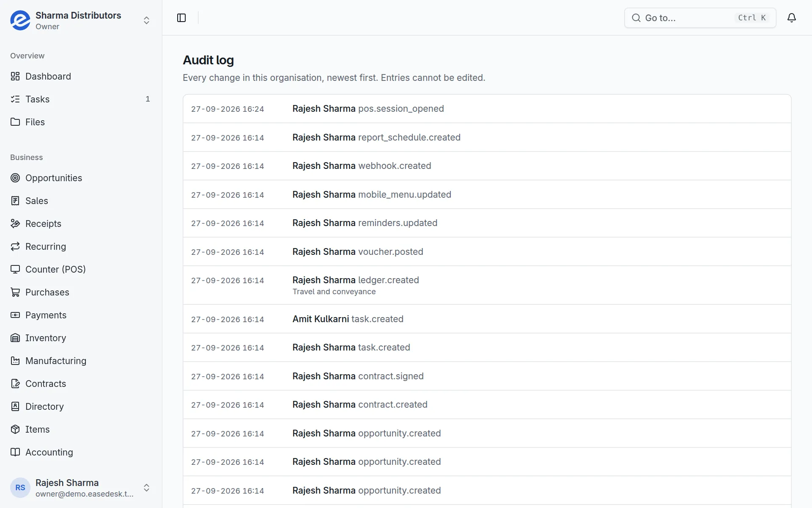Click the Tasks checklist icon
Image resolution: width=812 pixels, height=508 pixels.
[x=15, y=99]
